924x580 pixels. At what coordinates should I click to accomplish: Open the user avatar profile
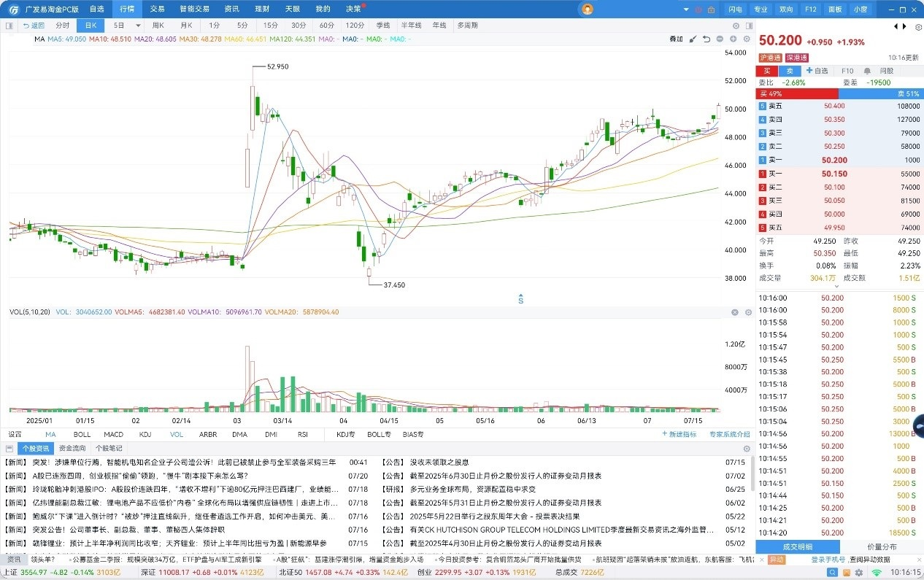[587, 9]
